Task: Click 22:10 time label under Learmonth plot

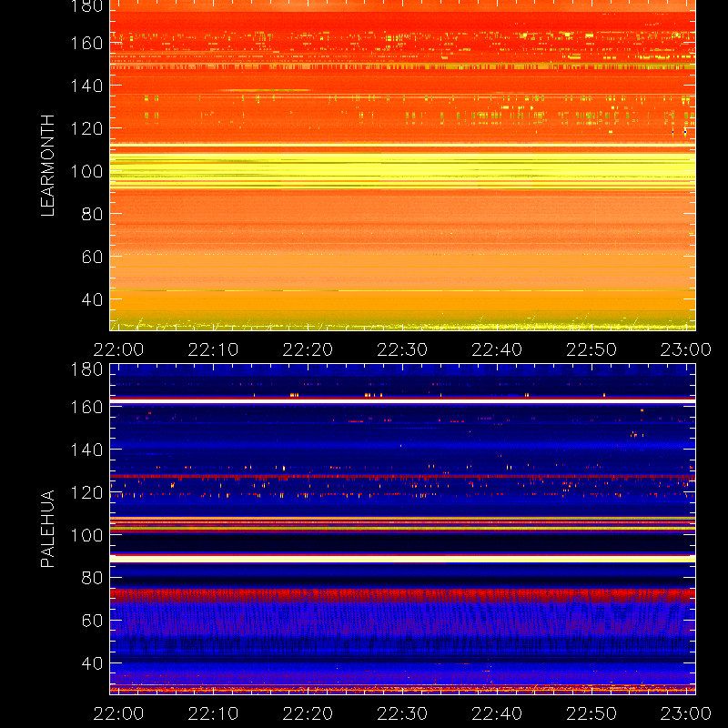Action: click(213, 349)
